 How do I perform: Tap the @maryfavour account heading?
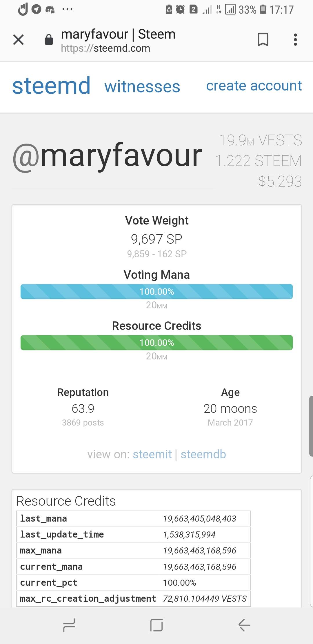click(x=107, y=156)
